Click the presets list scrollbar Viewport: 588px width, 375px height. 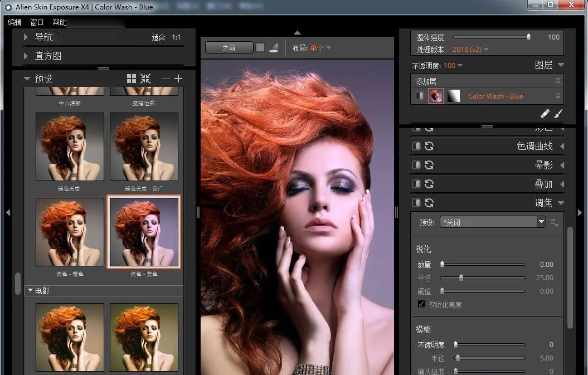pos(18,283)
